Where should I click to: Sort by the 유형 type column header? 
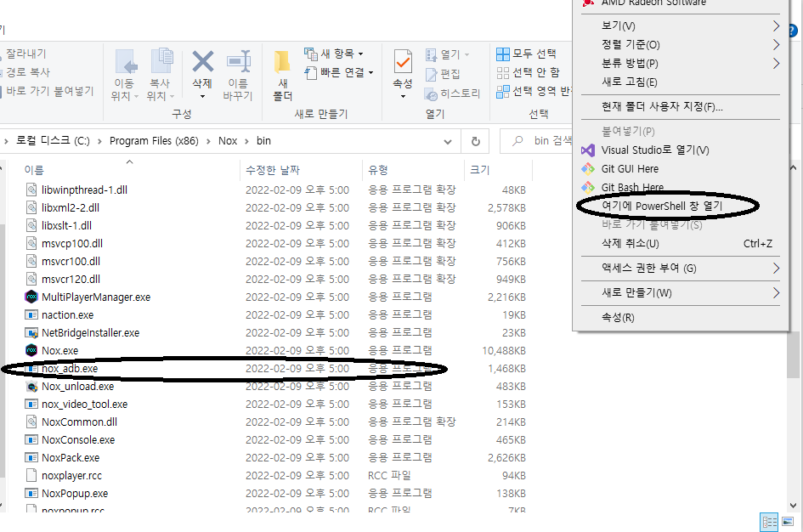coord(413,170)
